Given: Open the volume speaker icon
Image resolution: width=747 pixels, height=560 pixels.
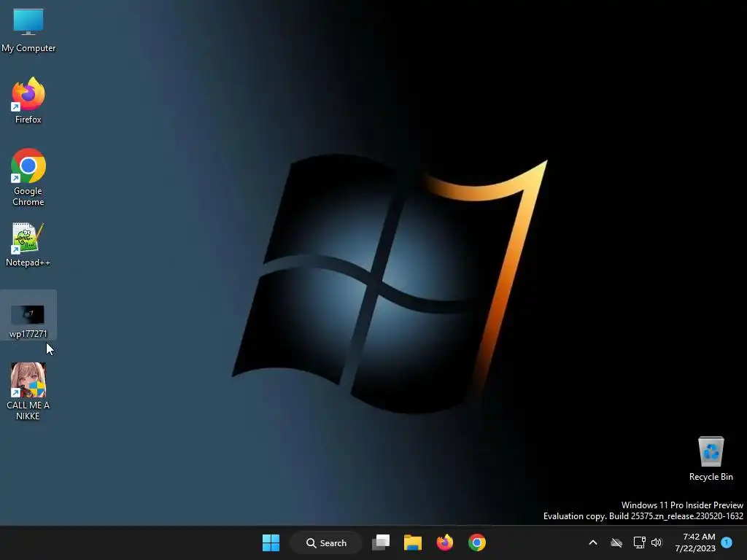Looking at the screenshot, I should 657,542.
